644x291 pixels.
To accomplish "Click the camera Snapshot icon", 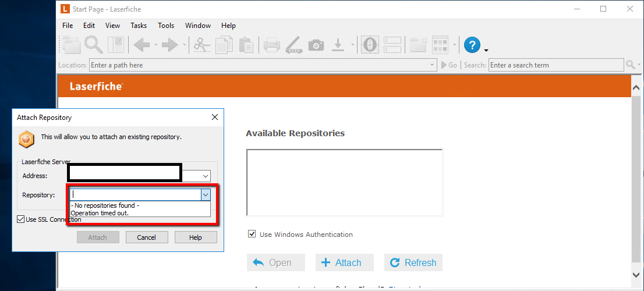I will click(316, 45).
